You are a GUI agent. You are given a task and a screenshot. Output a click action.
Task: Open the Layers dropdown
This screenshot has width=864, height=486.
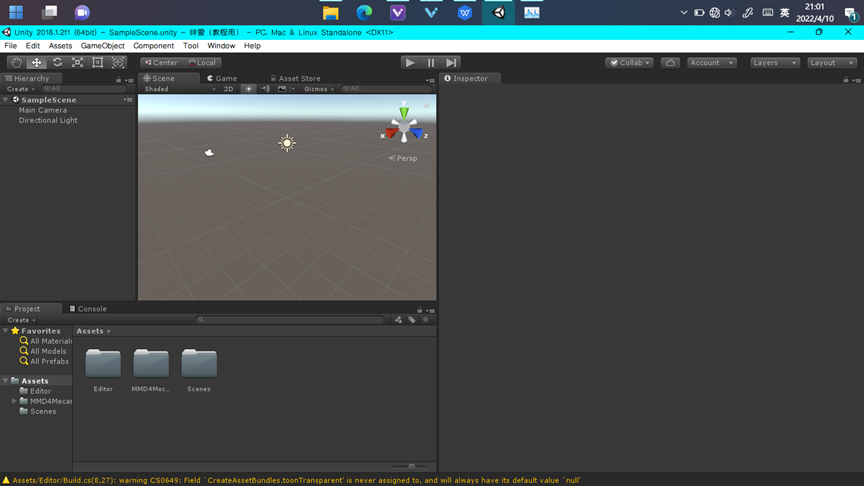click(774, 62)
